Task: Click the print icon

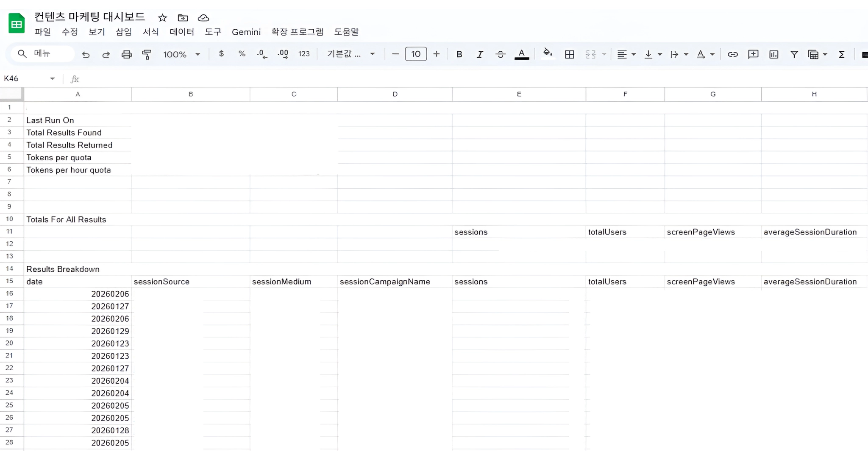Action: [x=126, y=54]
